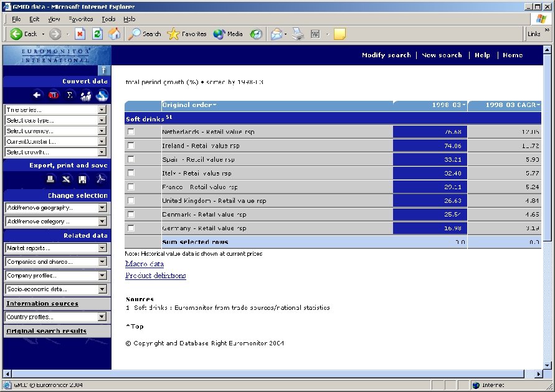Image resolution: width=555 pixels, height=392 pixels.
Task: Click New search in the top bar
Action: 442,55
